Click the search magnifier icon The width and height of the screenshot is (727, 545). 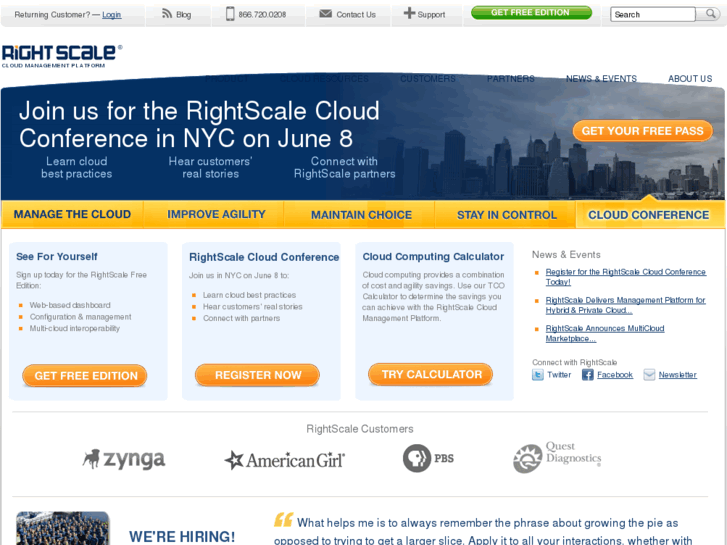[710, 14]
